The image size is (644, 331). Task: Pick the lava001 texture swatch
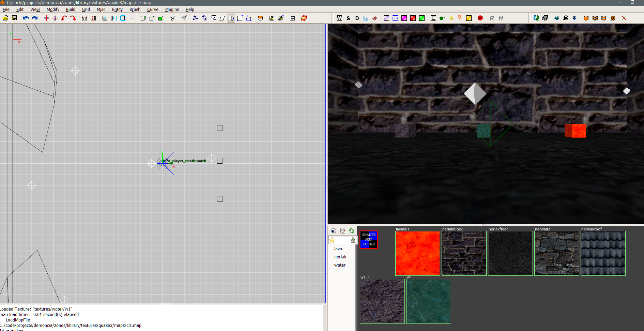coord(417,253)
